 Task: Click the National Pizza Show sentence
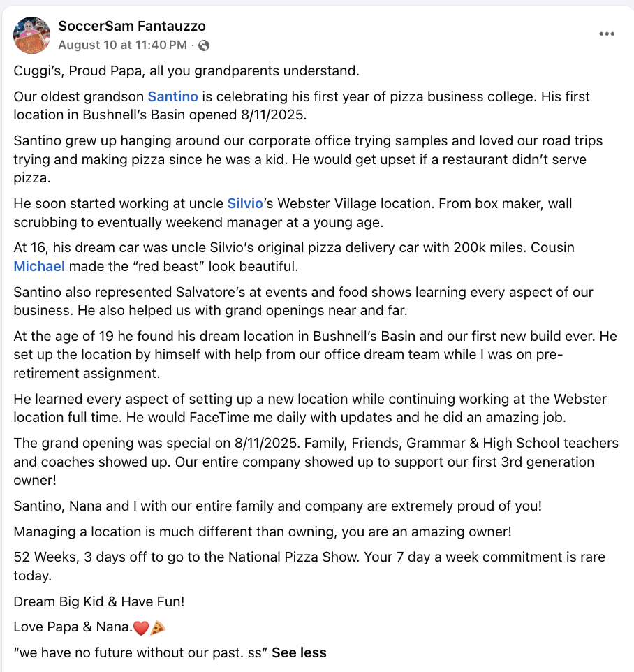tap(309, 566)
